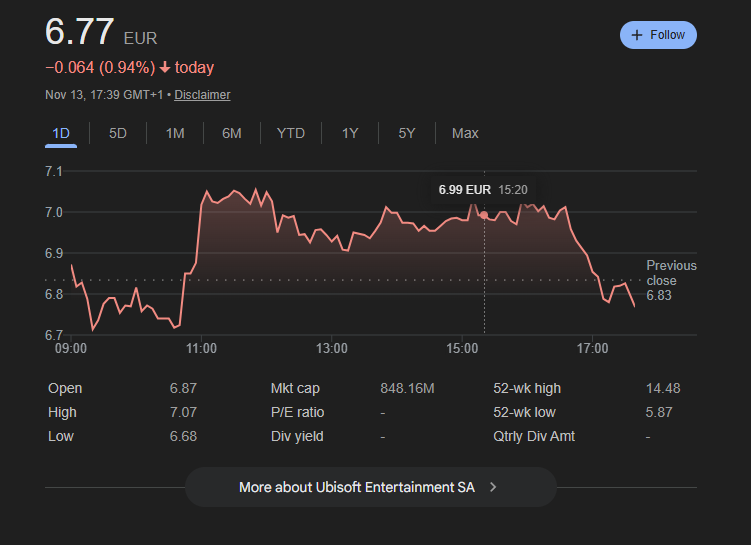The height and width of the screenshot is (545, 751).
Task: Click the red down arrow next to today
Action: pyautogui.click(x=165, y=68)
